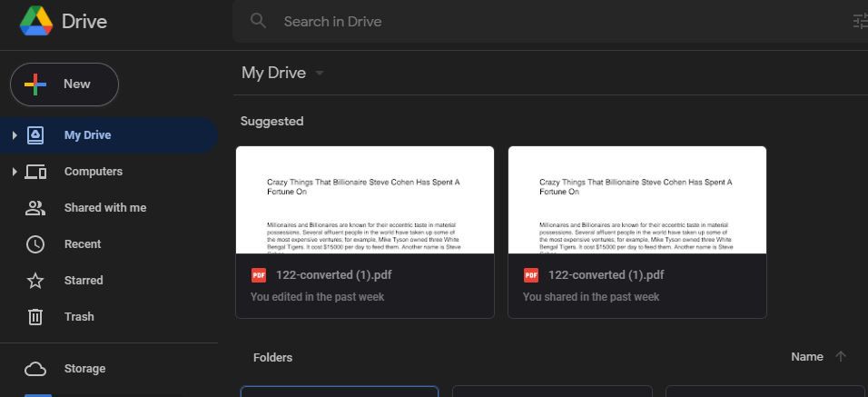This screenshot has height=397, width=868.
Task: Open thumbnail of PDF edited in past week
Action: (x=365, y=200)
